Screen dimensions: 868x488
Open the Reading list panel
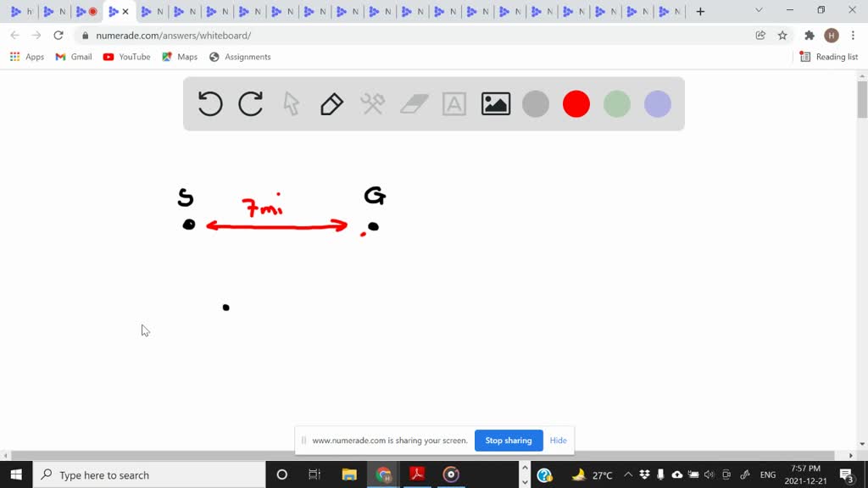829,57
